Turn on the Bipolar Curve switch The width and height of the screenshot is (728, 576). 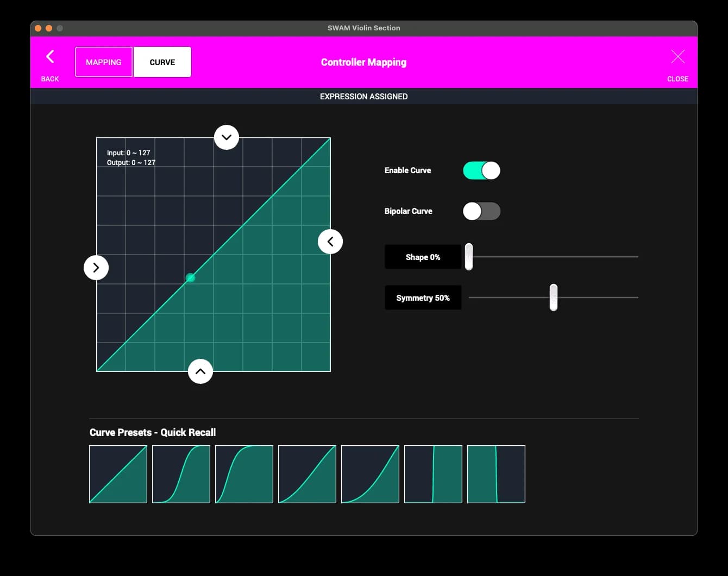pyautogui.click(x=481, y=211)
